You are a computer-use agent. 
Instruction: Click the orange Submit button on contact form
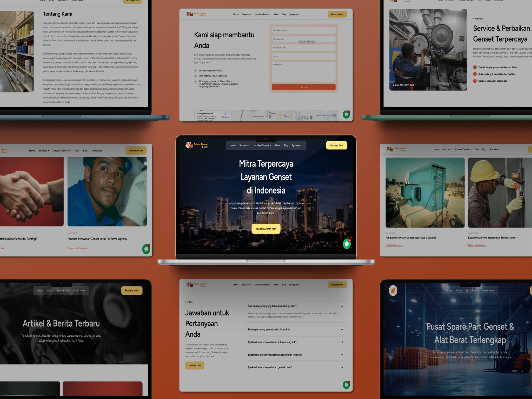pyautogui.click(x=304, y=87)
